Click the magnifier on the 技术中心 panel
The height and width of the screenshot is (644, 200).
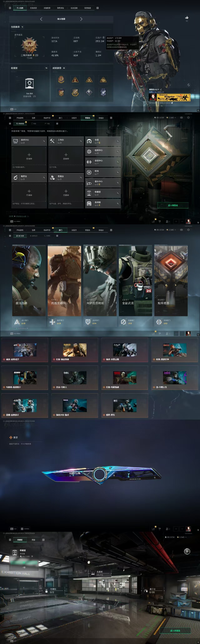click(x=44, y=141)
